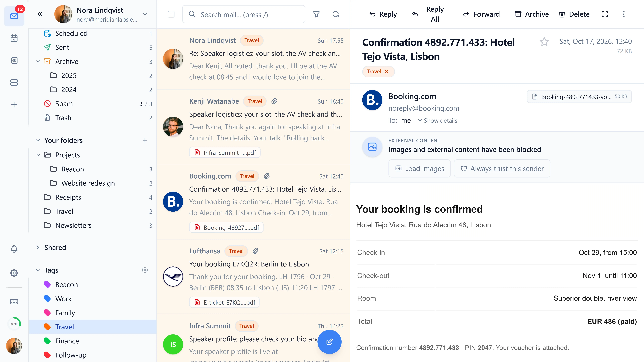The image size is (644, 362).
Task: Open the Spam folder
Action: click(x=93, y=104)
